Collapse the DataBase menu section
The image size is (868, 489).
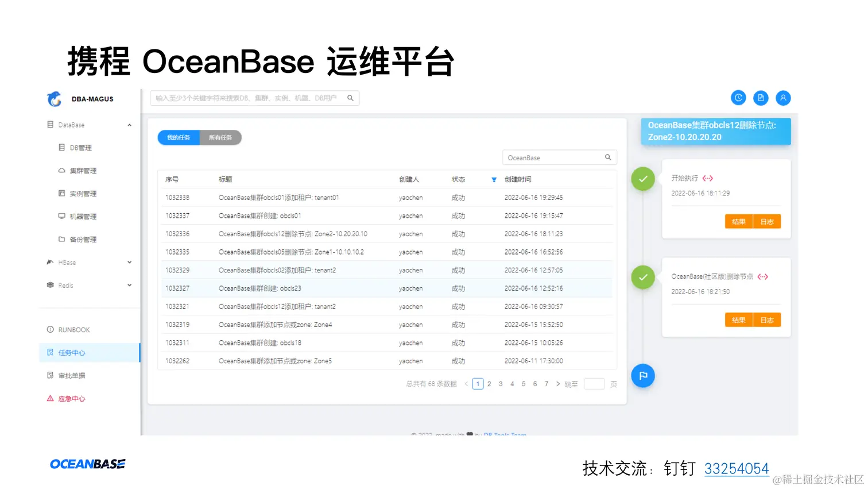[129, 125]
